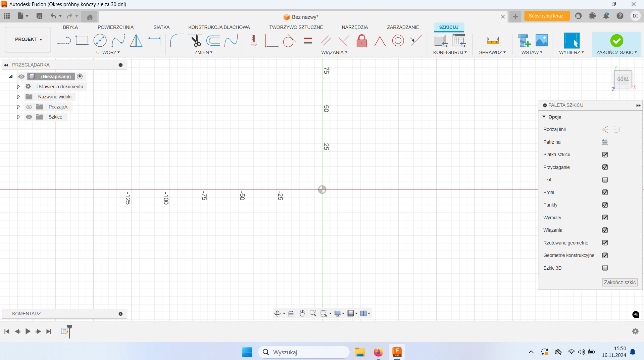
Task: Expand Ustawienia dokumentu tree node
Action: pyautogui.click(x=18, y=87)
